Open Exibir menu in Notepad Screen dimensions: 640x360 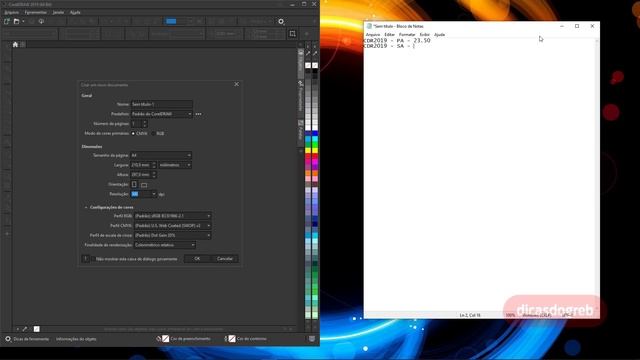coord(424,35)
